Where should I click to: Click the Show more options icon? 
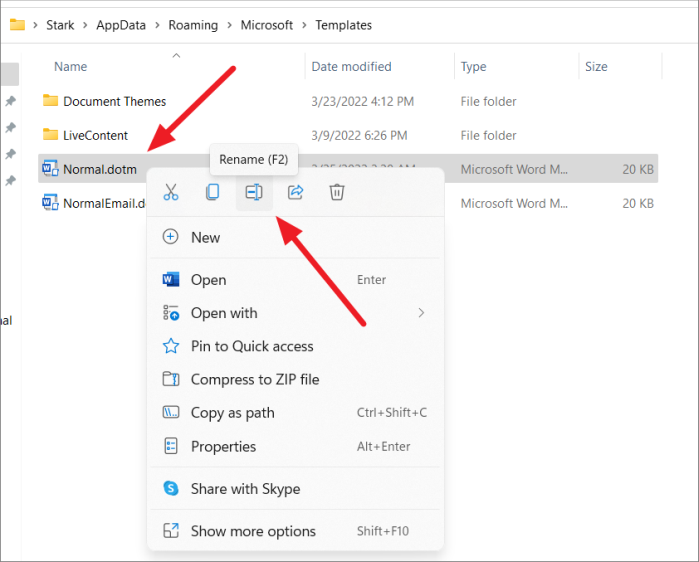171,530
